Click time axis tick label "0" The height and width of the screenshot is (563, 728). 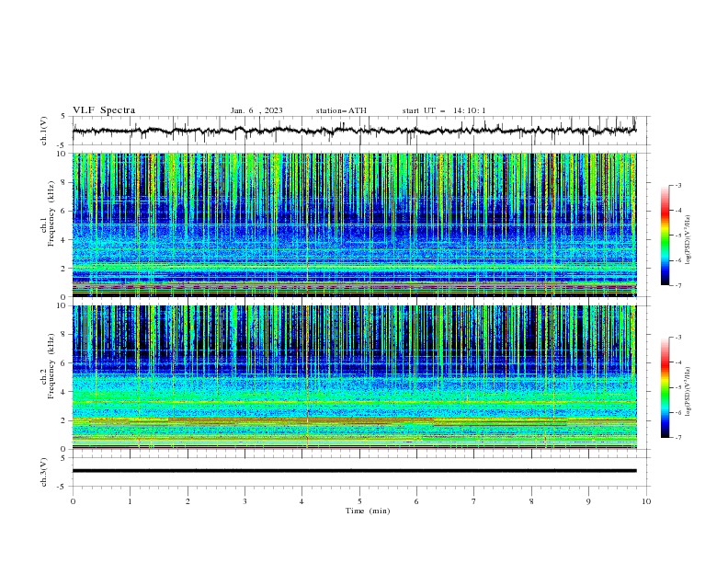tap(73, 501)
